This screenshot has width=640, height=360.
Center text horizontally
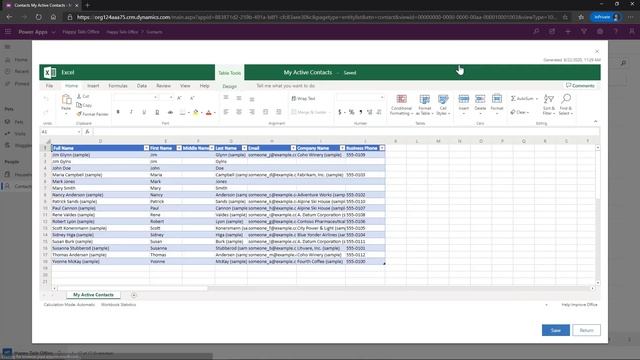tap(239, 112)
